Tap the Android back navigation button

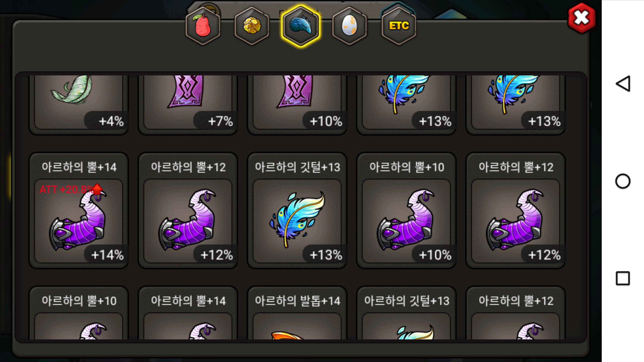click(x=623, y=84)
